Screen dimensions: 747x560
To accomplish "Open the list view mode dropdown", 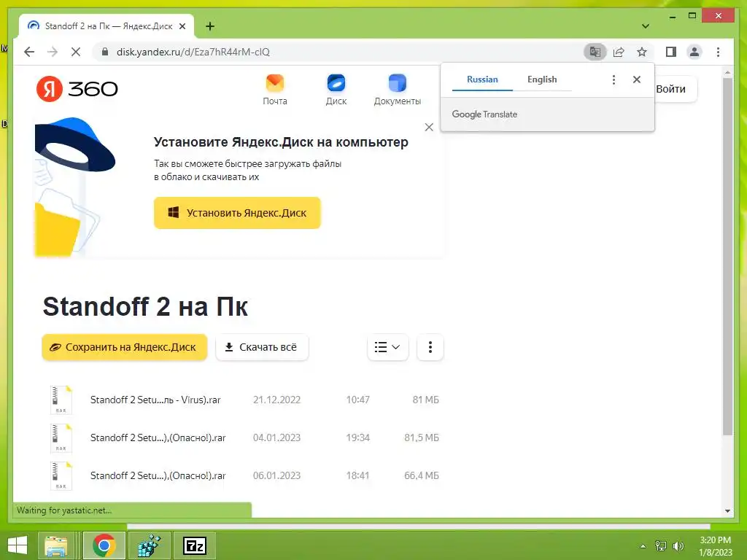I will (x=388, y=347).
